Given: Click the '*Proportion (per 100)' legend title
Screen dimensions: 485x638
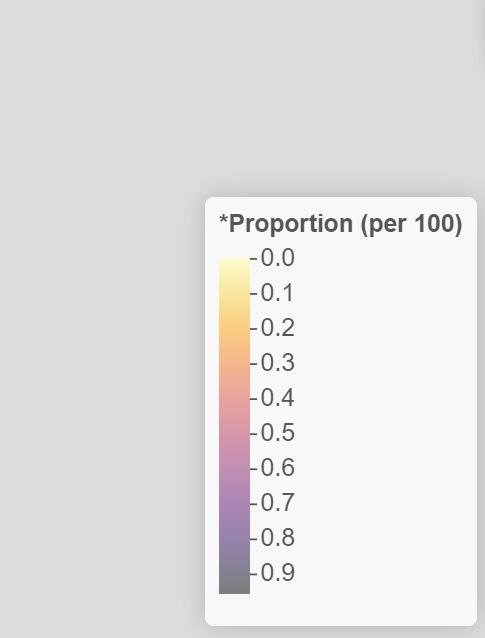Looking at the screenshot, I should click(341, 223).
